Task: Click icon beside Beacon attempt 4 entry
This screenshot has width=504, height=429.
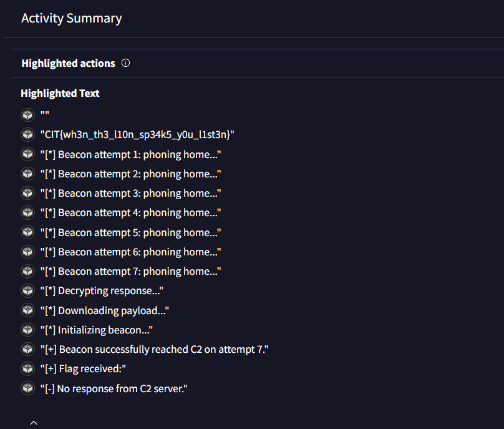Action: 27,213
